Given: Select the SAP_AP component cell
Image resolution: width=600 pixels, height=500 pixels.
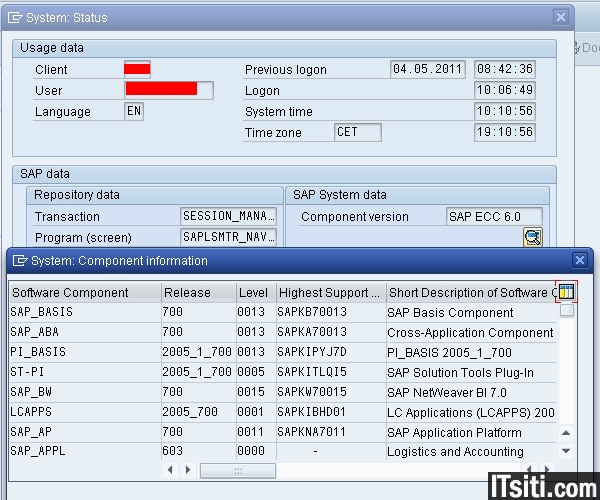Looking at the screenshot, I should [x=85, y=432].
